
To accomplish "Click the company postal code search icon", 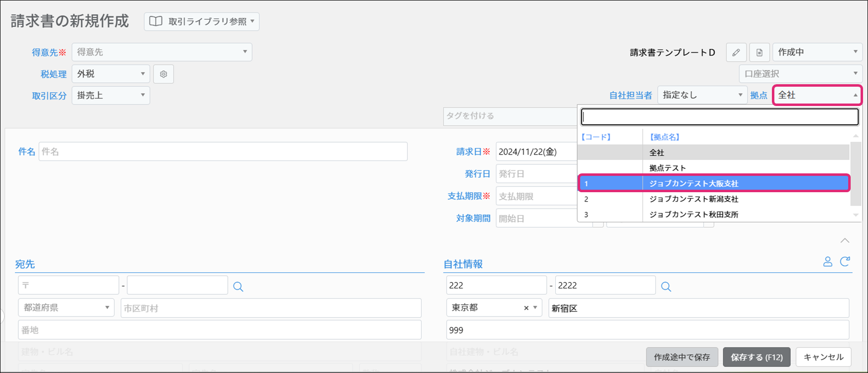I will tap(666, 287).
